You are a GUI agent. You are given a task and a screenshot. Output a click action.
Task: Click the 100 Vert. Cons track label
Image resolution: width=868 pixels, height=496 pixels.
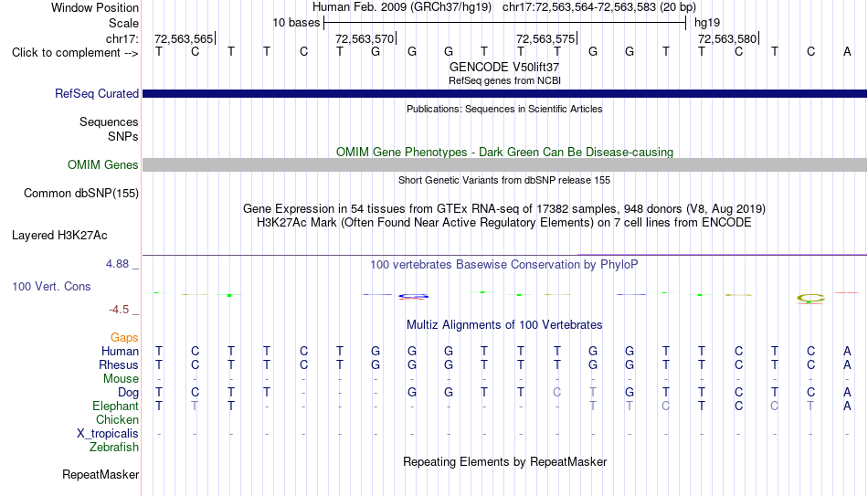(51, 286)
